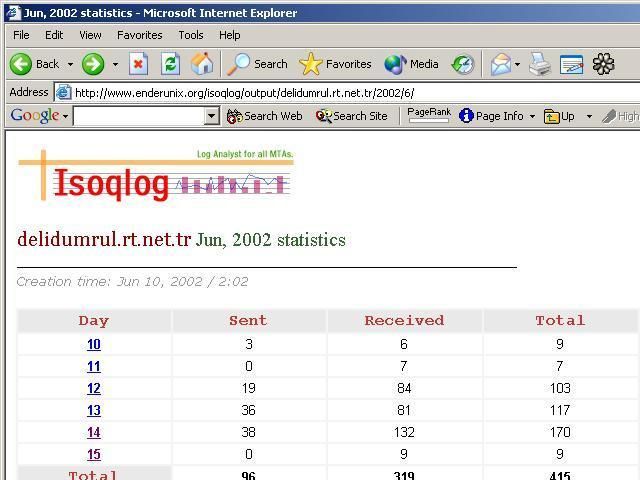Click the Isoqlog logo banner

(156, 176)
